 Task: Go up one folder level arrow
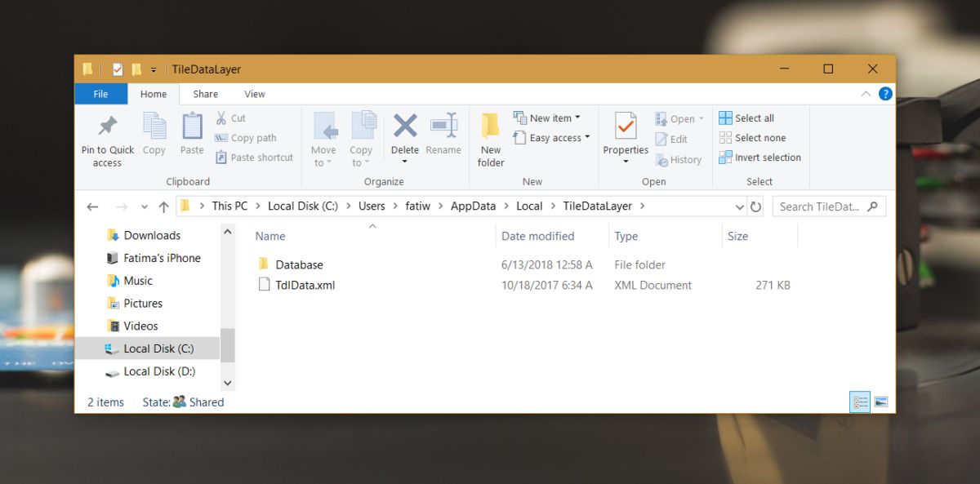tap(164, 206)
